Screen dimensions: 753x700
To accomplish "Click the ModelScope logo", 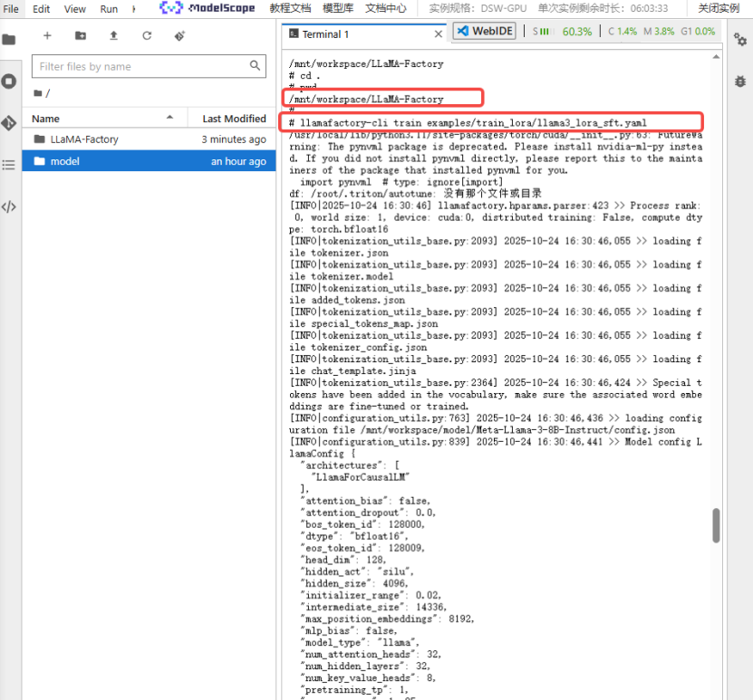I will (207, 7).
